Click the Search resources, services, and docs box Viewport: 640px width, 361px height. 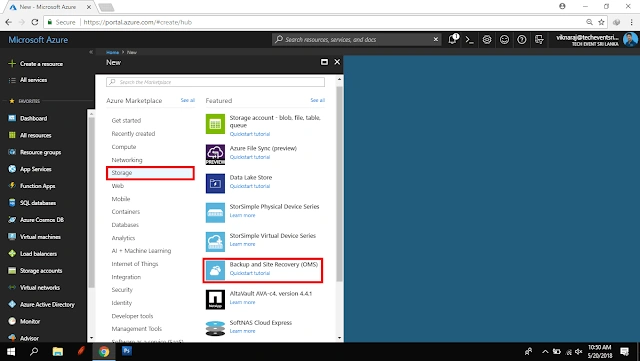pyautogui.click(x=356, y=40)
